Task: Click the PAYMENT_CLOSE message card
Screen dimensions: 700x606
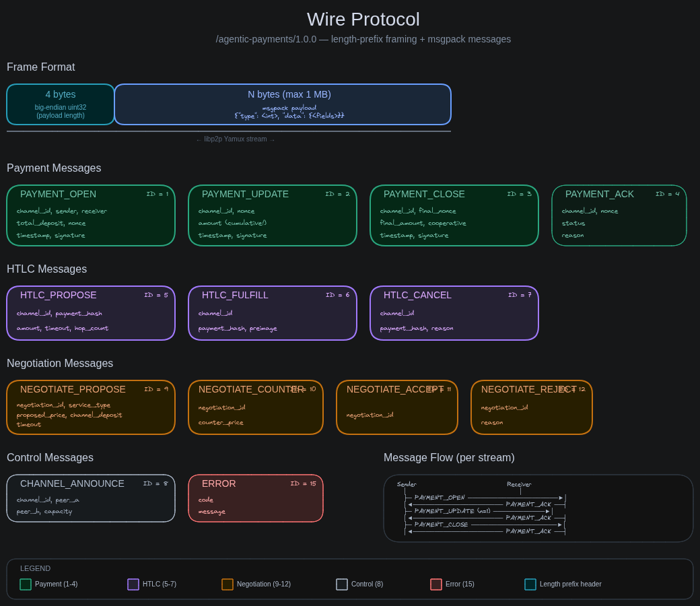Action: click(454, 215)
